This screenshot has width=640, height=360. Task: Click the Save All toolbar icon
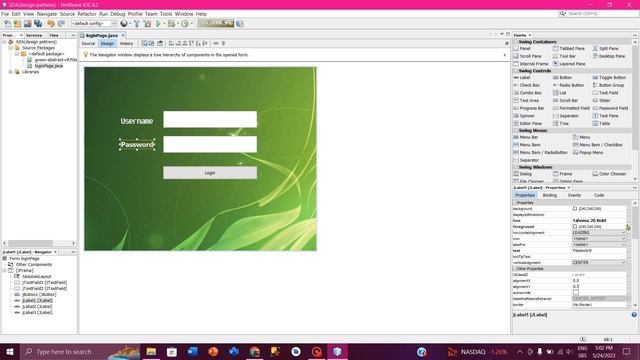(x=38, y=24)
